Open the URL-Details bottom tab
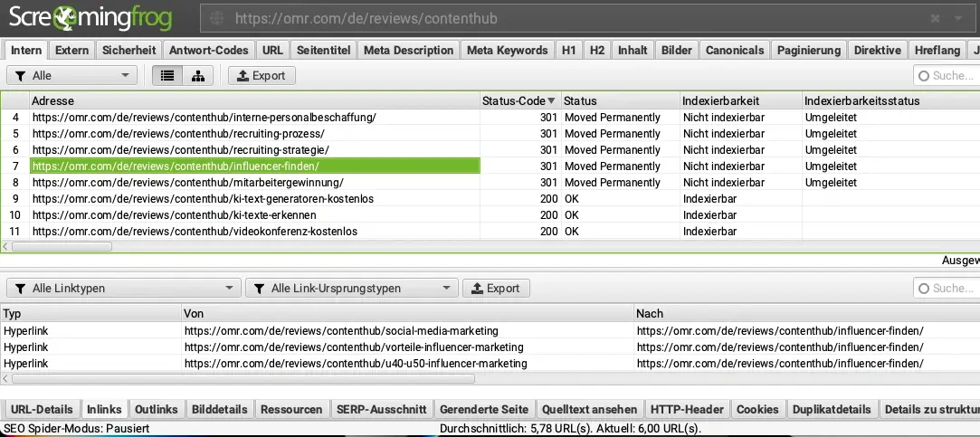 (42, 410)
